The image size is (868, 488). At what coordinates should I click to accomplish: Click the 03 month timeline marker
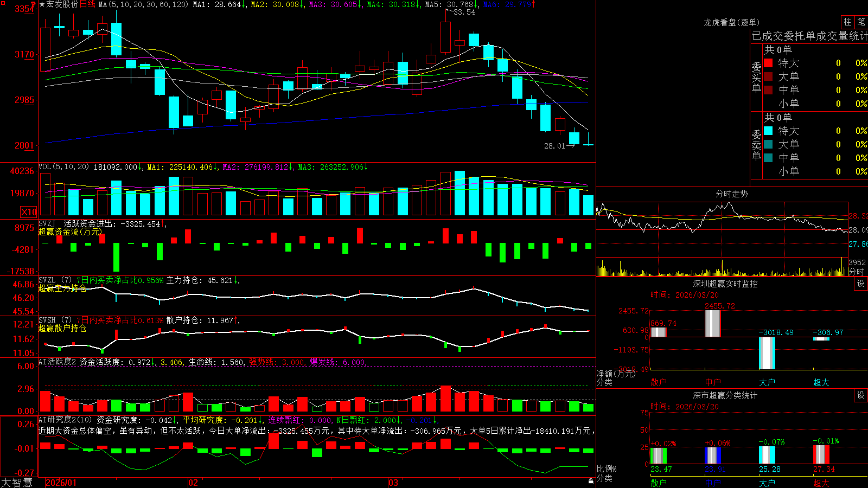393,483
